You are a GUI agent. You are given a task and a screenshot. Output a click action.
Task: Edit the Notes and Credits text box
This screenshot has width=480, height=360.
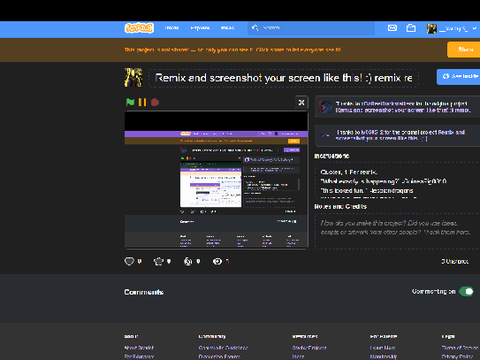point(398,231)
